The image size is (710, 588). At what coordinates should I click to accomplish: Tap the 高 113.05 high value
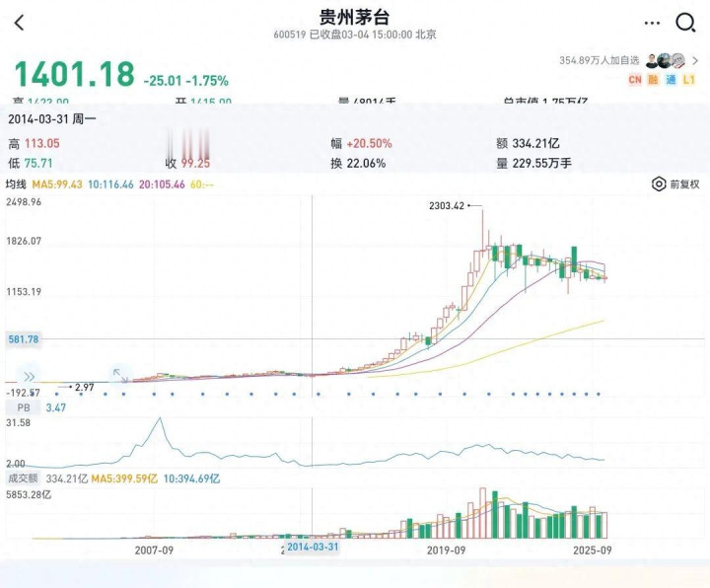pos(34,144)
